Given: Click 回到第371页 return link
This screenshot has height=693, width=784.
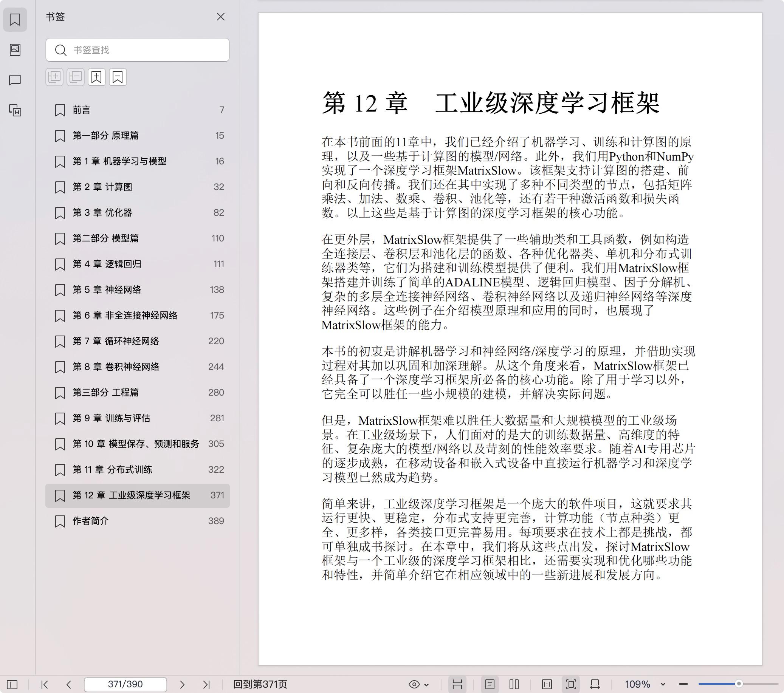Looking at the screenshot, I should 260,685.
